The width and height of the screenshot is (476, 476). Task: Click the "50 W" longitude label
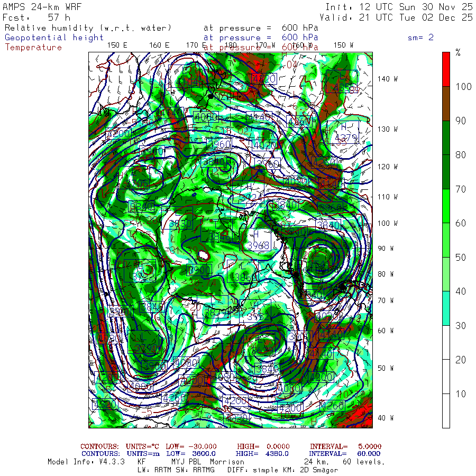click(x=386, y=368)
